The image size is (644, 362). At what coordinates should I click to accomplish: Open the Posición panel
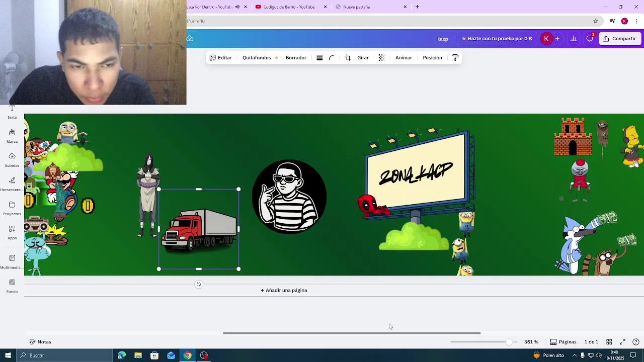tap(432, 58)
